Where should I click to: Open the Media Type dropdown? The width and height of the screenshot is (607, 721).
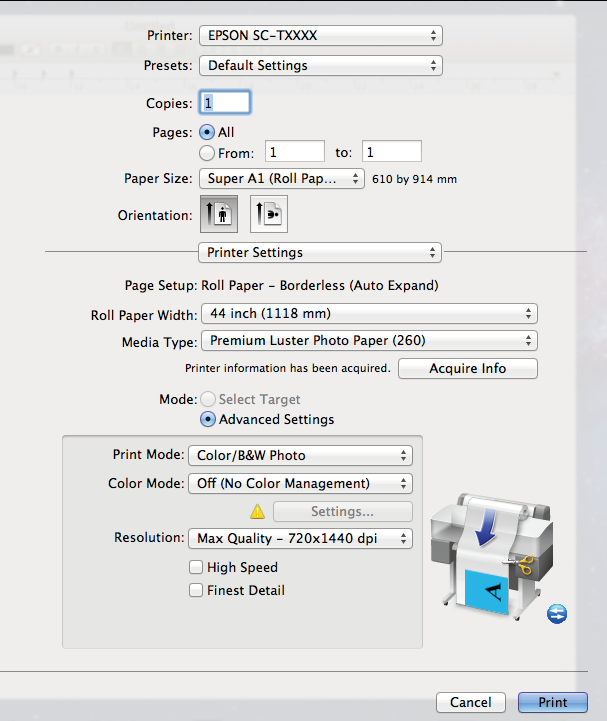click(370, 341)
